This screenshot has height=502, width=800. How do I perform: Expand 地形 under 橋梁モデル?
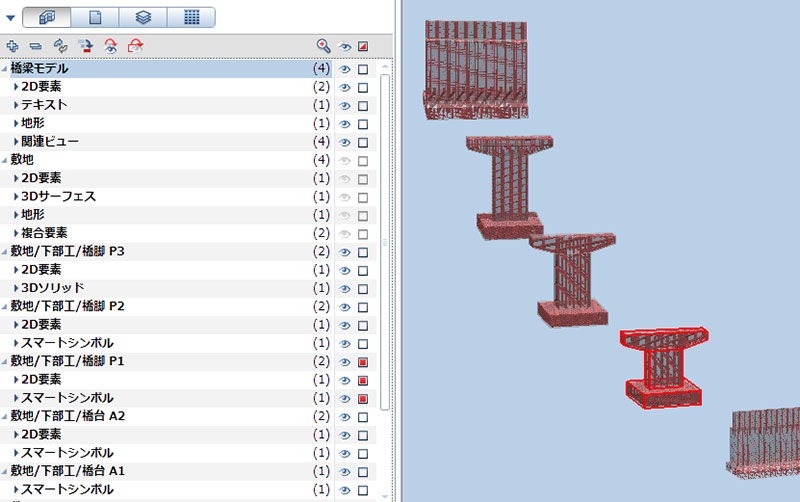point(16,124)
